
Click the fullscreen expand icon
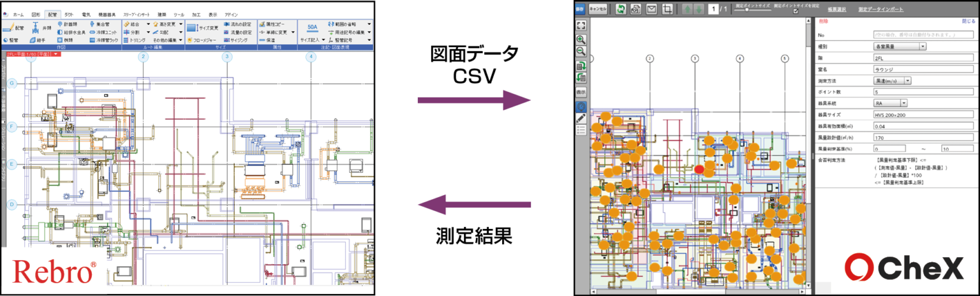(x=581, y=25)
